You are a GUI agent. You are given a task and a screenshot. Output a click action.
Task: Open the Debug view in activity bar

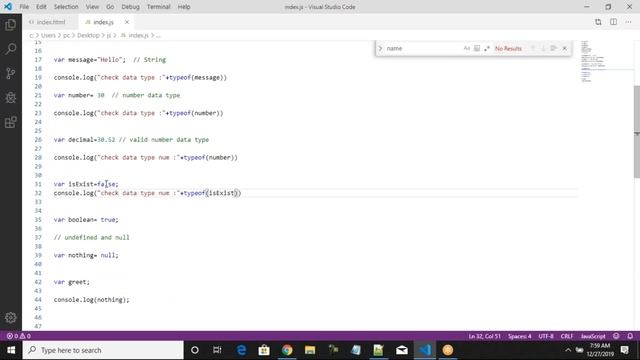pyautogui.click(x=11, y=98)
